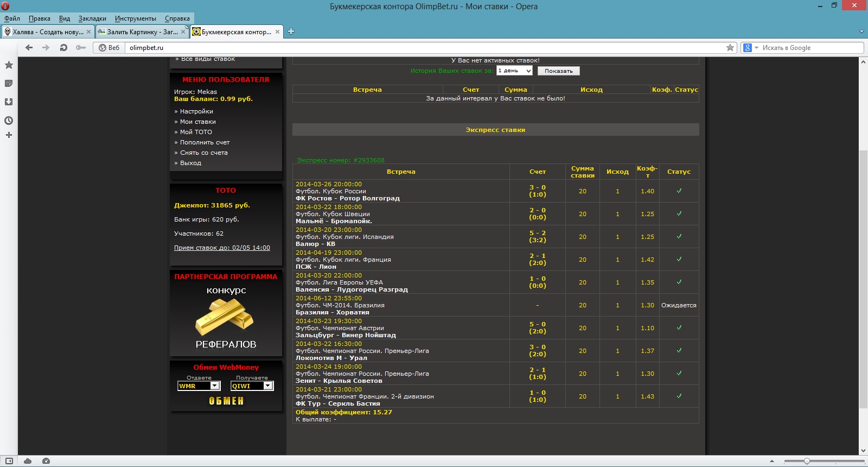Screen dimensions: 868x467
Task: Close the Халява tab
Action: tap(88, 32)
